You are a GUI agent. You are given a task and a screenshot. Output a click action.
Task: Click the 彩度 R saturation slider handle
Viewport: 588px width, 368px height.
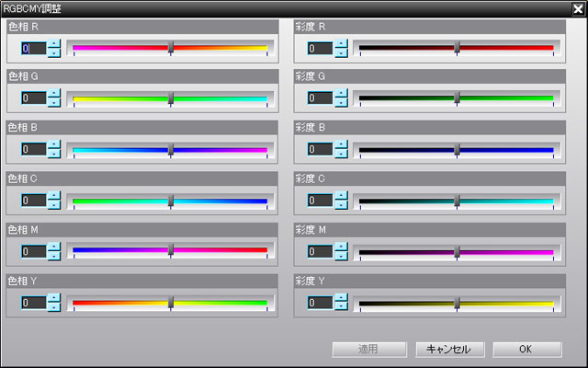tap(458, 47)
